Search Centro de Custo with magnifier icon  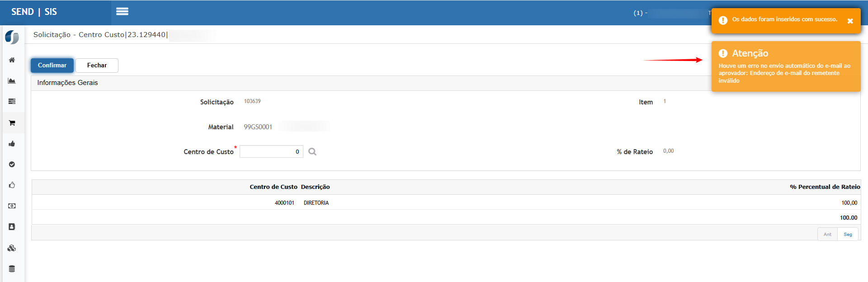pos(312,152)
